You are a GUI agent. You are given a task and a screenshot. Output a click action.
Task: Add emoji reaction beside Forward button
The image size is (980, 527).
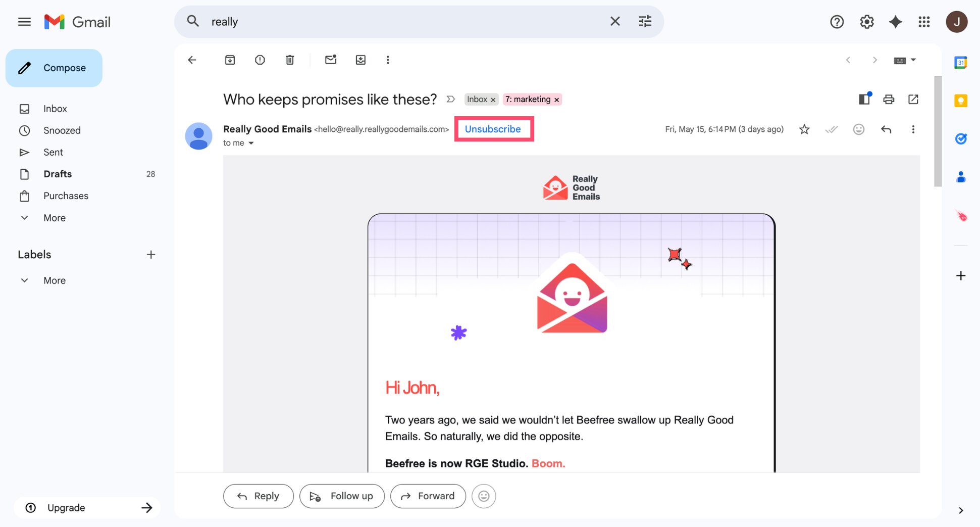coord(484,496)
